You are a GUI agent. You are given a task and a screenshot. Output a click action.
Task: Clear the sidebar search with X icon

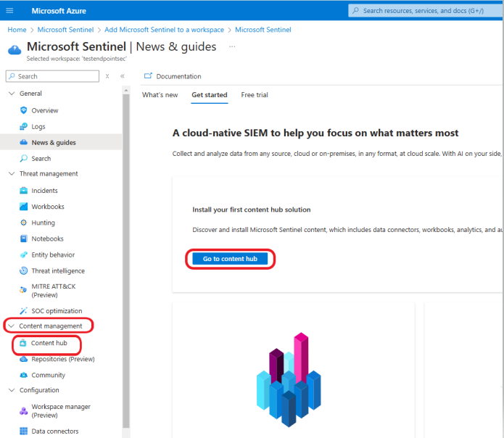click(107, 76)
